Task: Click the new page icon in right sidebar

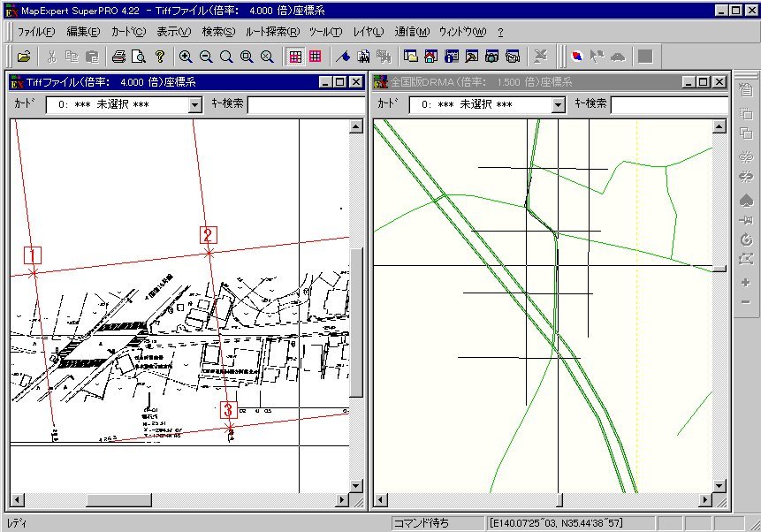Action: coord(746,89)
